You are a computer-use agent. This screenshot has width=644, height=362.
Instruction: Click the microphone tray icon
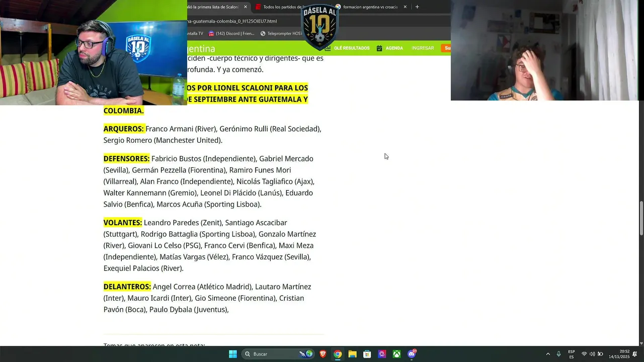[558, 354]
